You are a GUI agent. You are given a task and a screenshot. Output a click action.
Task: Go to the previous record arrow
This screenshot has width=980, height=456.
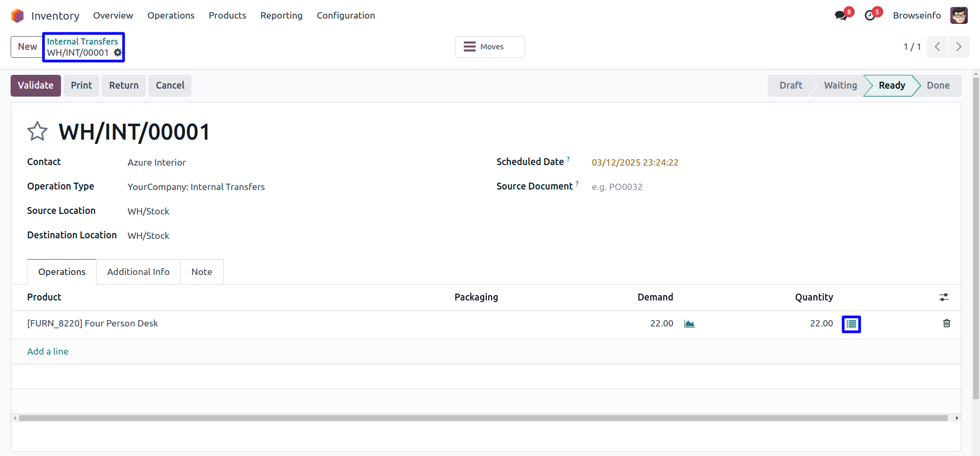tap(938, 47)
